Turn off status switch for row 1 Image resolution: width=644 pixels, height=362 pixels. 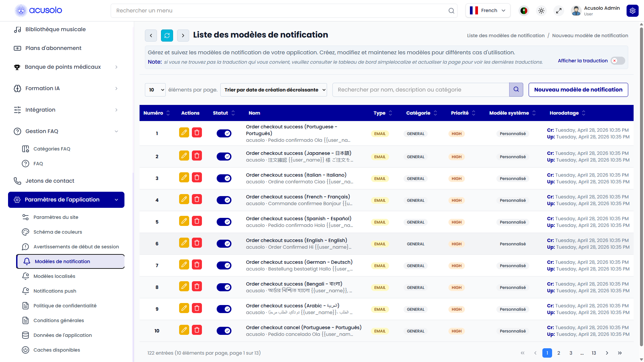coord(224,133)
